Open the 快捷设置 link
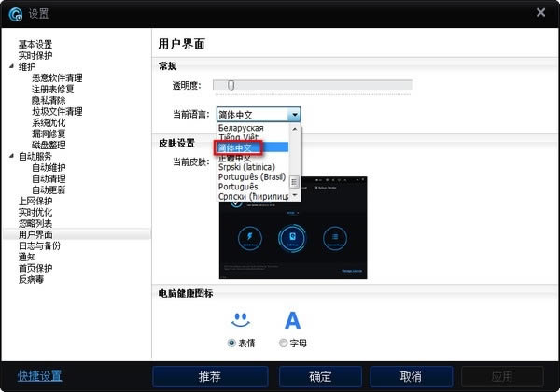 tap(39, 375)
